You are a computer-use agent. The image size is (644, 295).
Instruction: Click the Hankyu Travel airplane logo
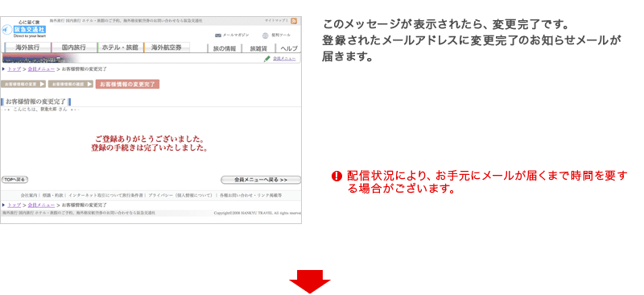[x=7, y=30]
